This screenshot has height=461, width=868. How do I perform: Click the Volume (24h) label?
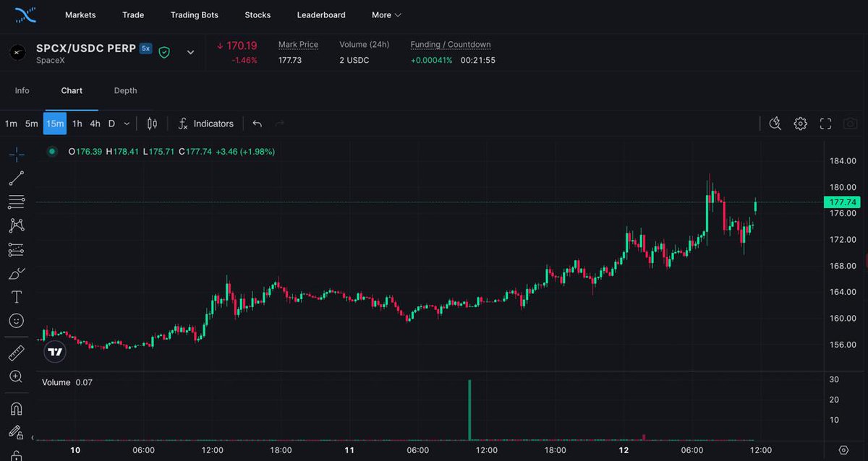point(364,45)
